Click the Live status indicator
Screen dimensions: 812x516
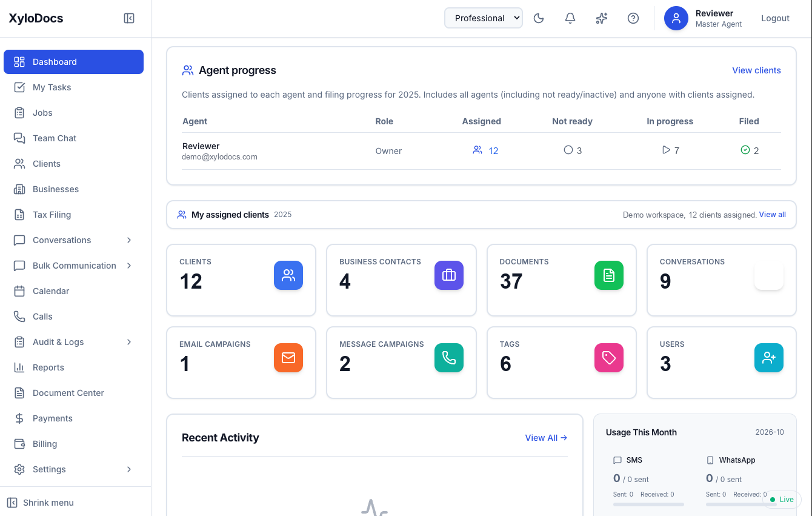coord(782,500)
